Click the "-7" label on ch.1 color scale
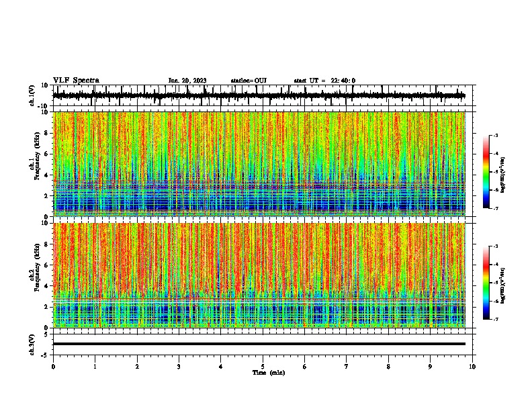 [x=495, y=208]
